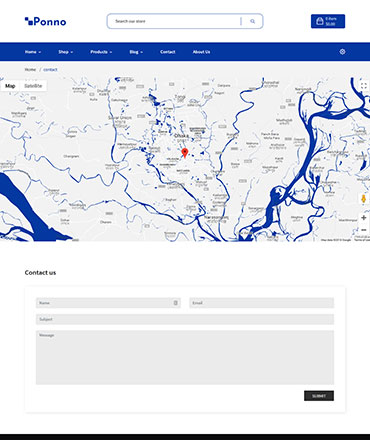
Task: Click the red location pin marker
Action: (x=185, y=153)
